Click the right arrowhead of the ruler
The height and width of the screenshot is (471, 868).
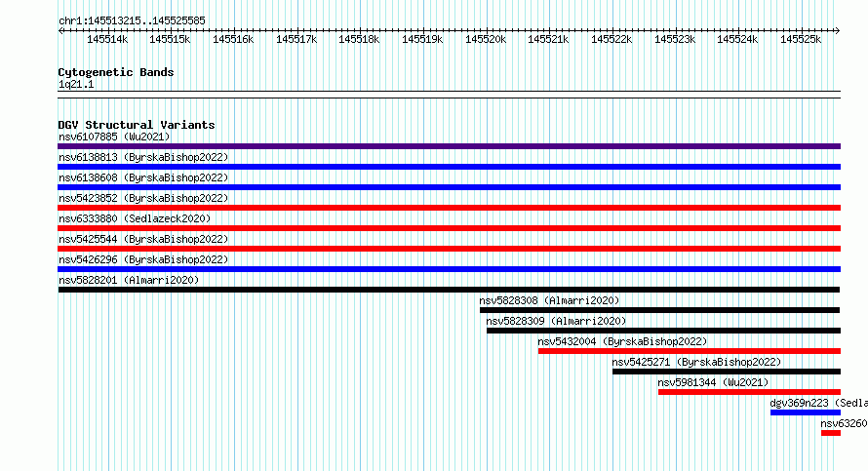pos(837,31)
